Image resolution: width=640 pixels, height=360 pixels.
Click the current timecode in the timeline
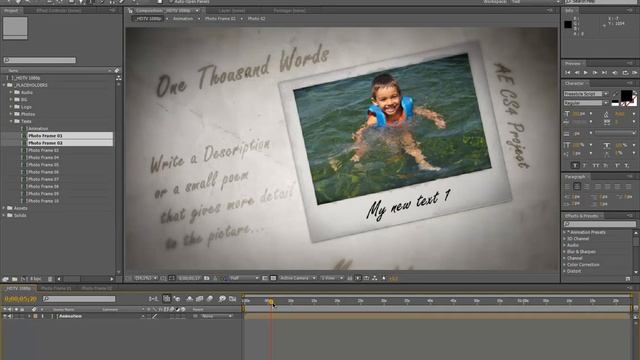(x=20, y=299)
